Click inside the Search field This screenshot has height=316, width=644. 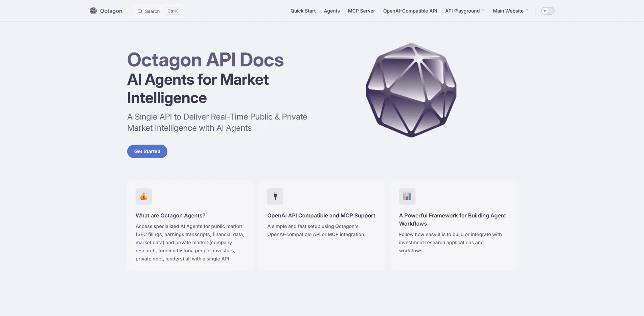[152, 11]
